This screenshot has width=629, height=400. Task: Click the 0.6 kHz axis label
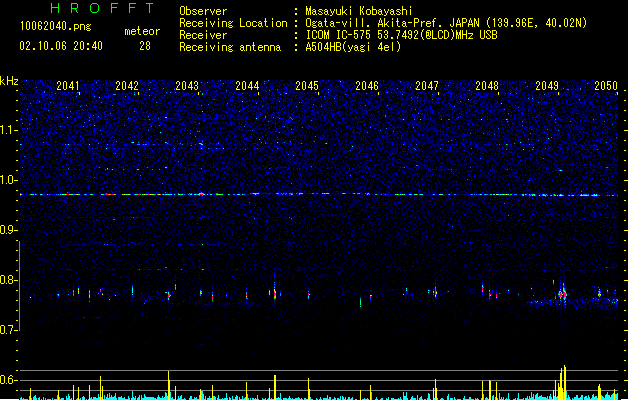(x=8, y=380)
